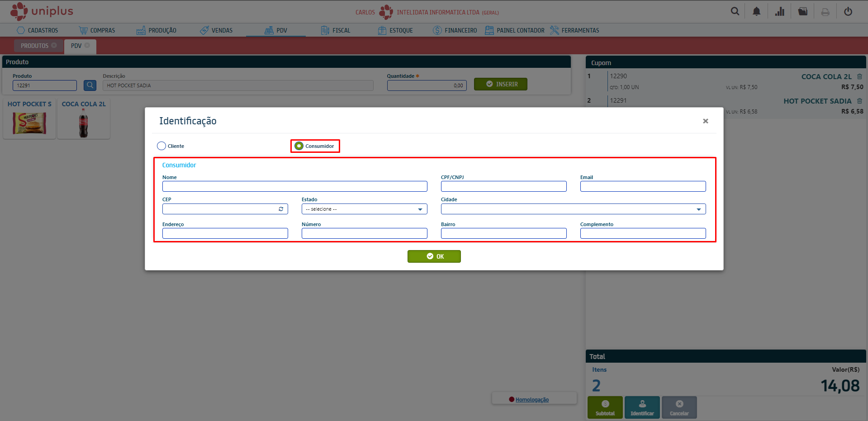The width and height of the screenshot is (868, 421).
Task: Open the ESTOQUE menu
Action: point(395,30)
